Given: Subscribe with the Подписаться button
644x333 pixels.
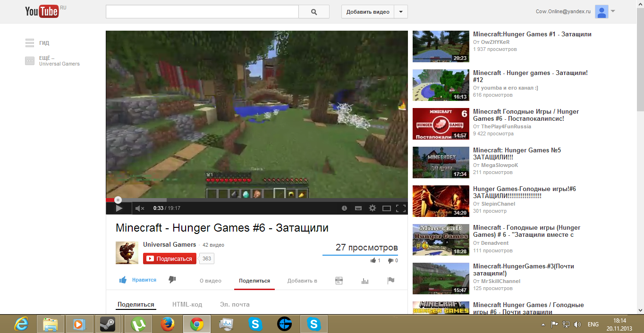Looking at the screenshot, I should point(169,258).
